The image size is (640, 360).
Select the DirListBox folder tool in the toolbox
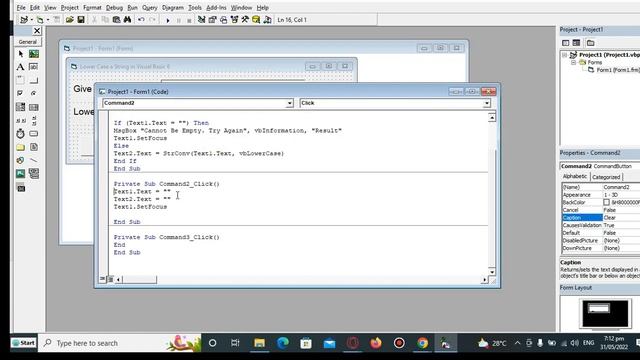point(20,147)
